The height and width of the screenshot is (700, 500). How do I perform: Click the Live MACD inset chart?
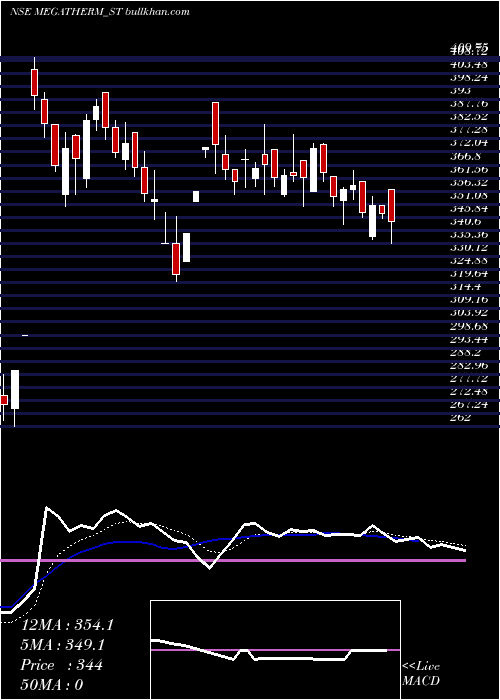(x=275, y=650)
